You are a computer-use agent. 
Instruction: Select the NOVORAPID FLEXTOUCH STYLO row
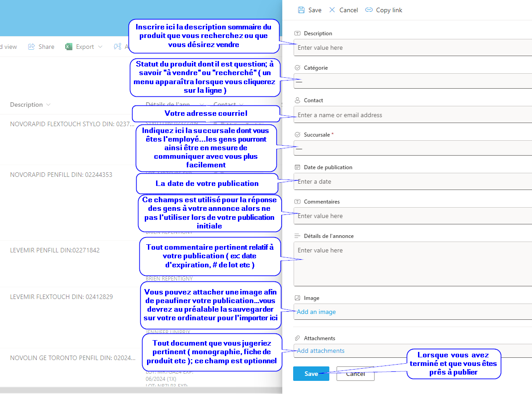coord(72,124)
